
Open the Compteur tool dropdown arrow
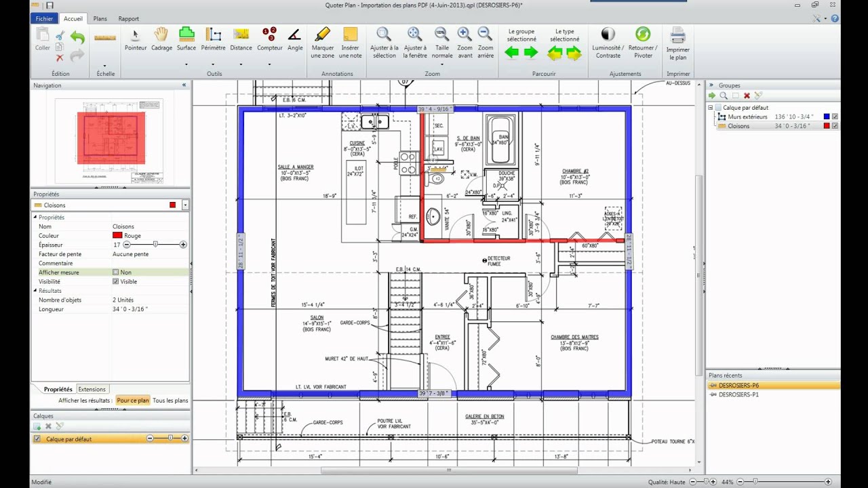tap(269, 64)
